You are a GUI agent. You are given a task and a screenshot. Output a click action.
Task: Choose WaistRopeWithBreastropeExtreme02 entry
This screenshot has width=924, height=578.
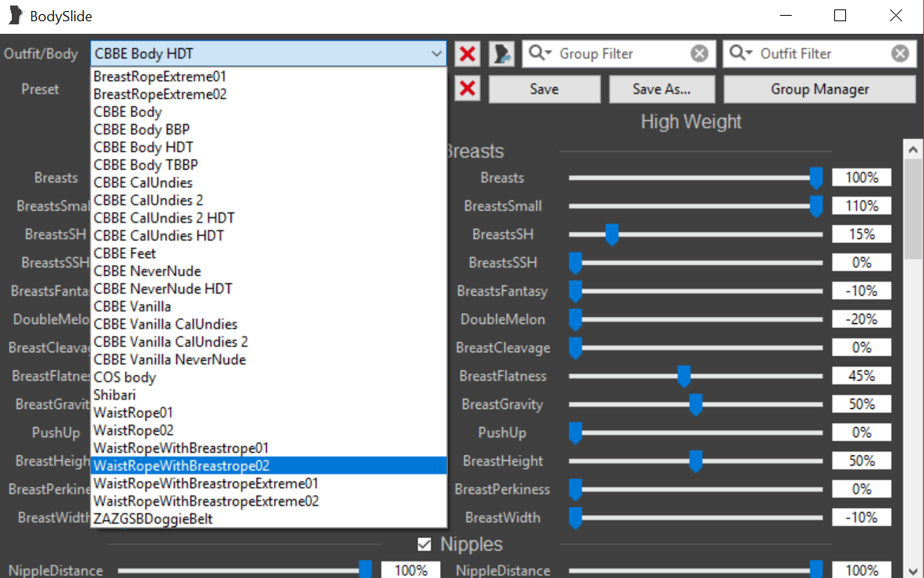pyautogui.click(x=268, y=500)
